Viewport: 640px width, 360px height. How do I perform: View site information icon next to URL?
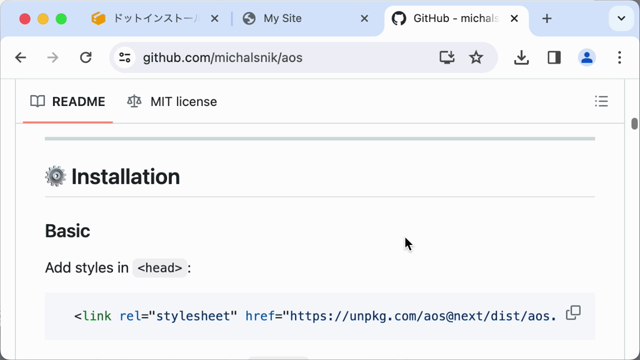click(x=125, y=58)
